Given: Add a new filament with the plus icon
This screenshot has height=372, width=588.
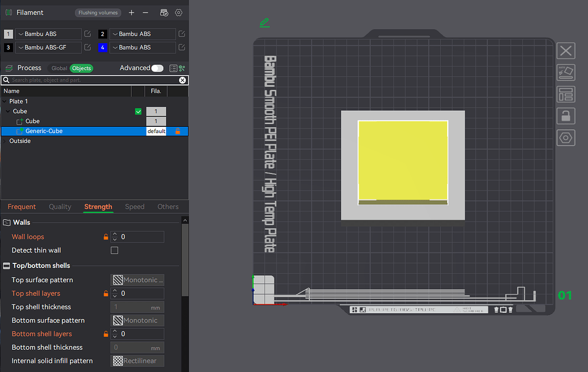Looking at the screenshot, I should point(131,13).
